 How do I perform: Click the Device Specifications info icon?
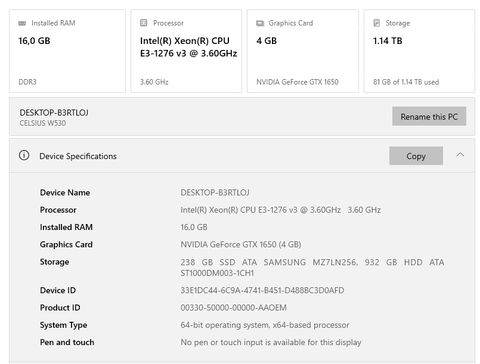click(24, 155)
